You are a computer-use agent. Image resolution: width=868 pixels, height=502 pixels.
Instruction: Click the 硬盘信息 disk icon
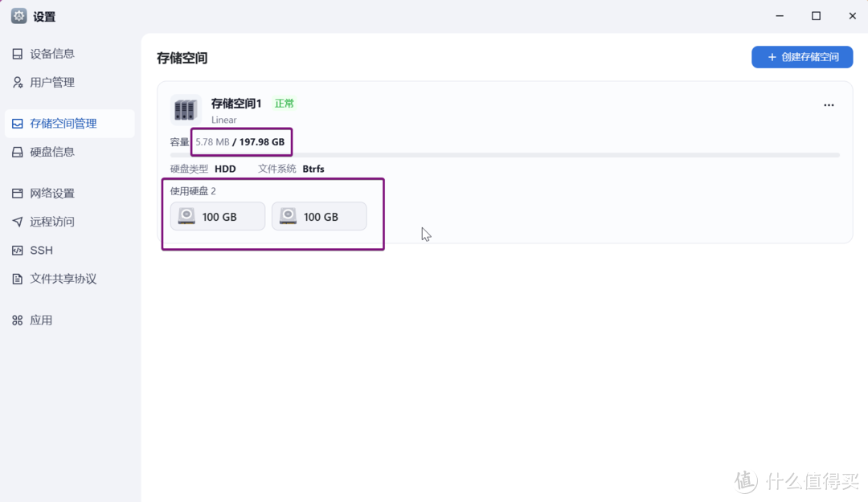[18, 152]
